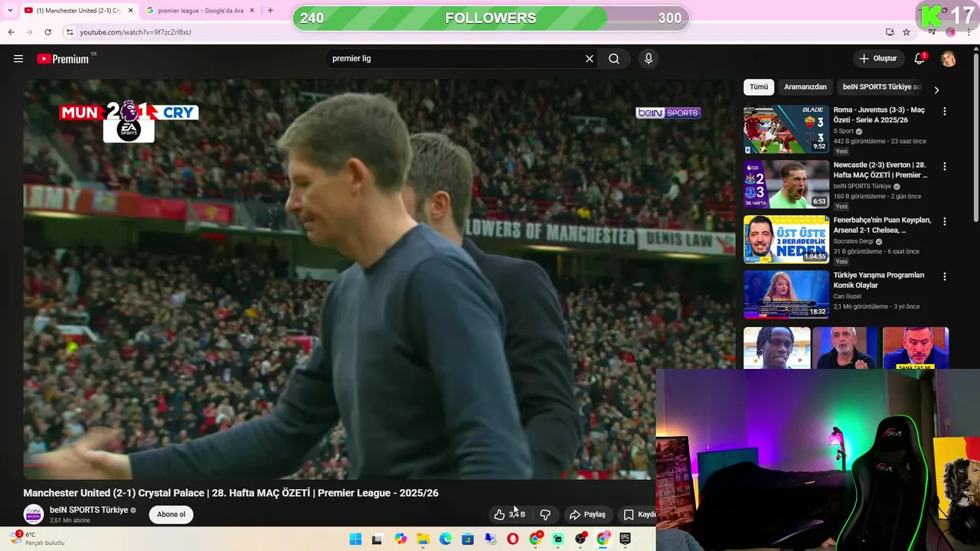Reload the YouTube page

click(x=47, y=32)
